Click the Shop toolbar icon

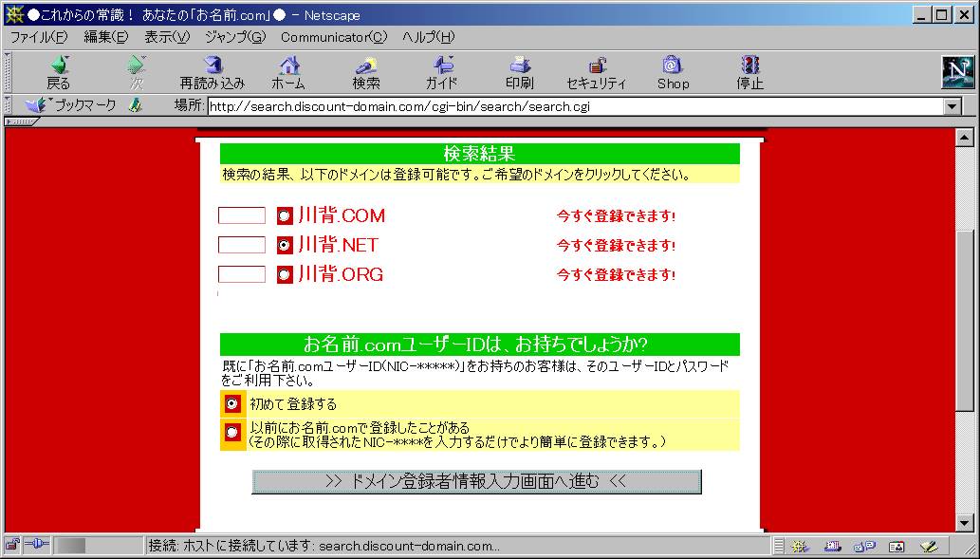click(x=674, y=72)
